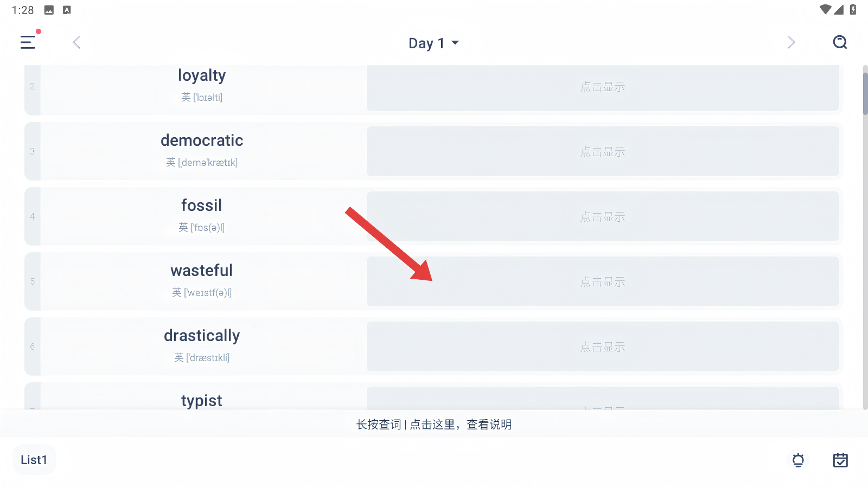Select the word drastically
Screen dimensions: 868x488
(x=202, y=336)
